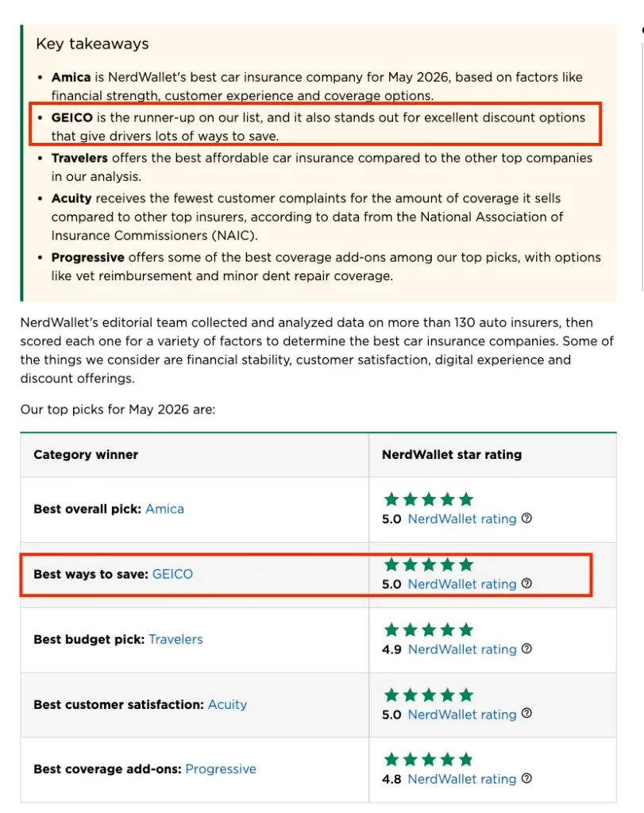Open NerdWallet rating link in Amica row
This screenshot has height=813, width=644.
tap(462, 519)
